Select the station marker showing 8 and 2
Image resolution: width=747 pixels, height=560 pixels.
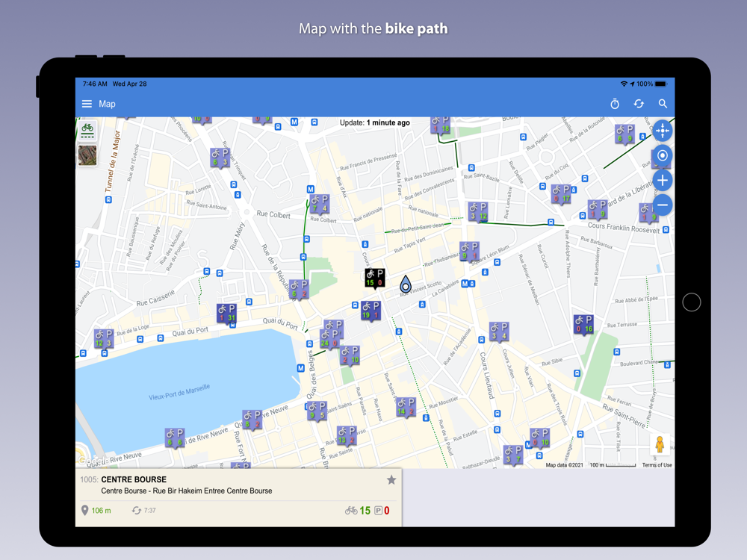pyautogui.click(x=252, y=420)
